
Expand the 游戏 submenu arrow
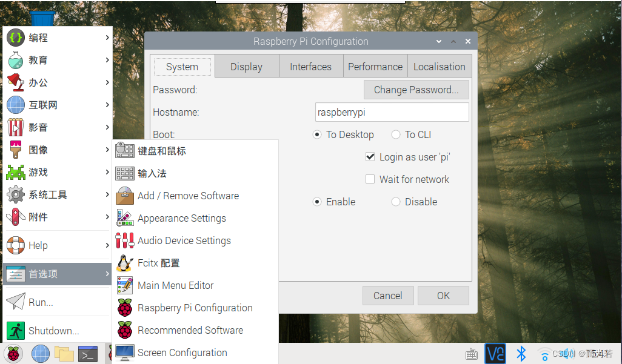pyautogui.click(x=107, y=172)
